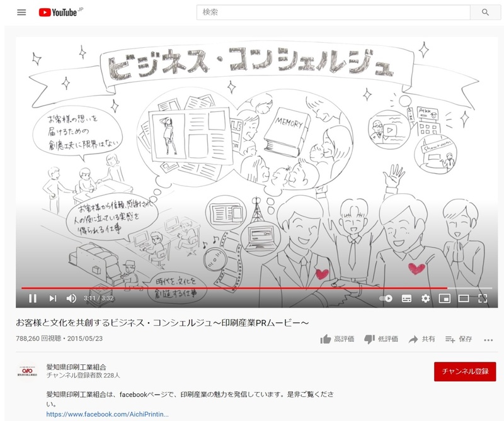The image size is (504, 421).
Task: Share the video using 共有
Action: (421, 339)
